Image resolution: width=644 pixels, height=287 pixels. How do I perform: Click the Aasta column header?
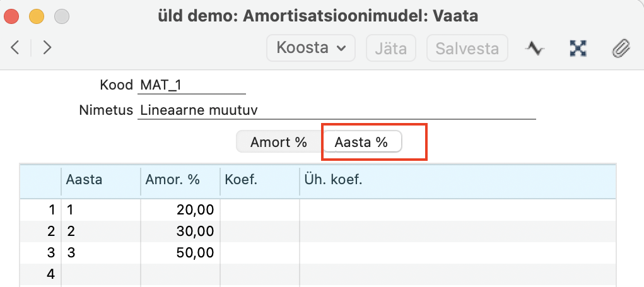click(100, 180)
